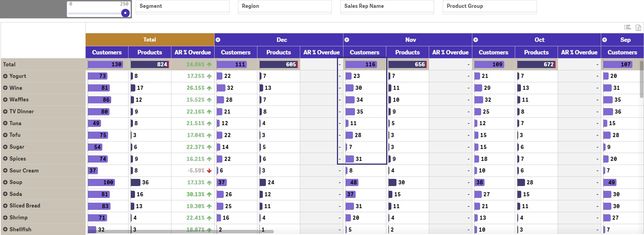Expand the Yogurt row
The image size is (644, 235).
(x=5, y=76)
